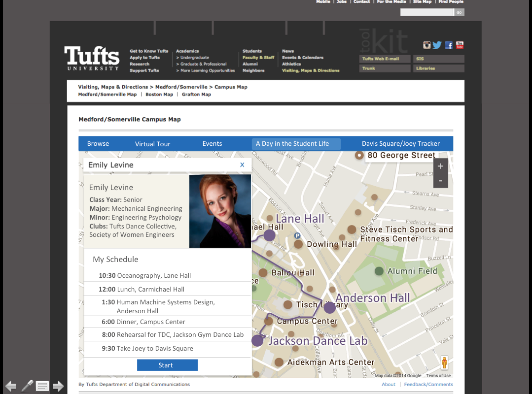Open the Events tab

point(212,144)
